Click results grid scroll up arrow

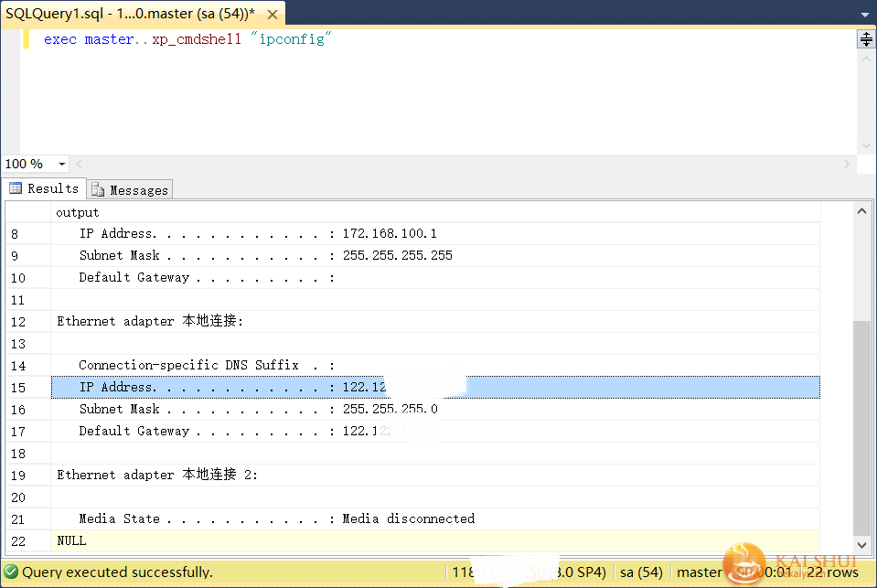[x=861, y=211]
